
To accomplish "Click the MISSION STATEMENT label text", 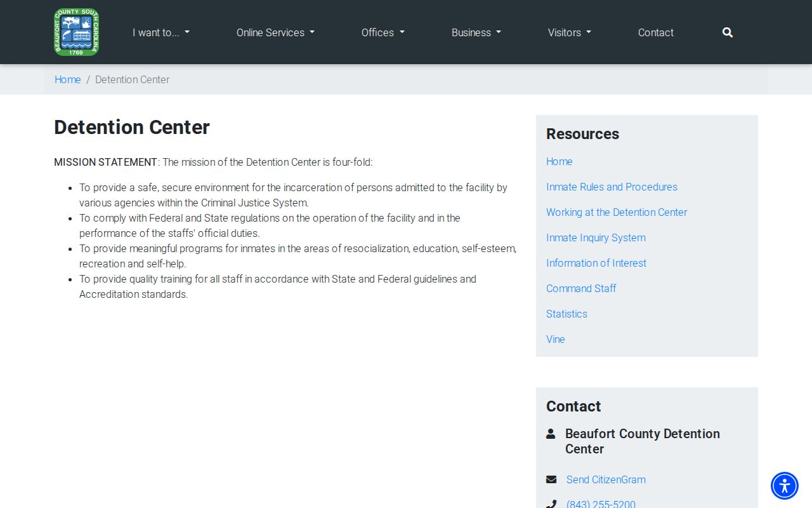I will click(106, 162).
